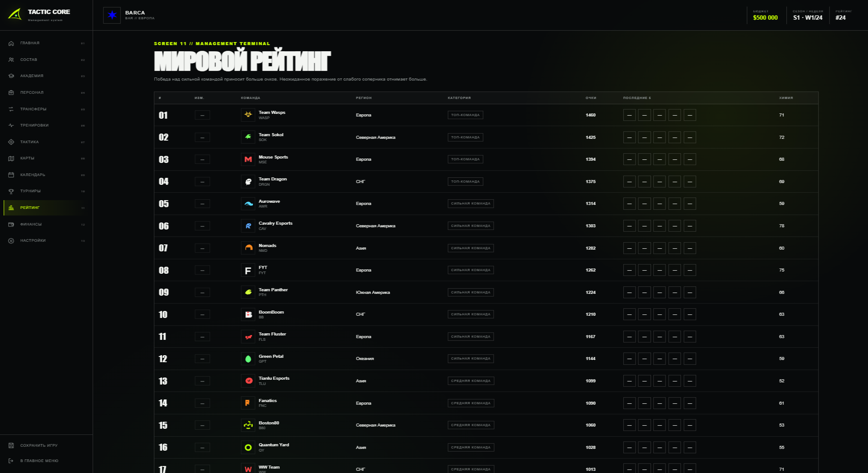Select the Tianlu Esports team name
This screenshot has width=868, height=473.
click(274, 378)
